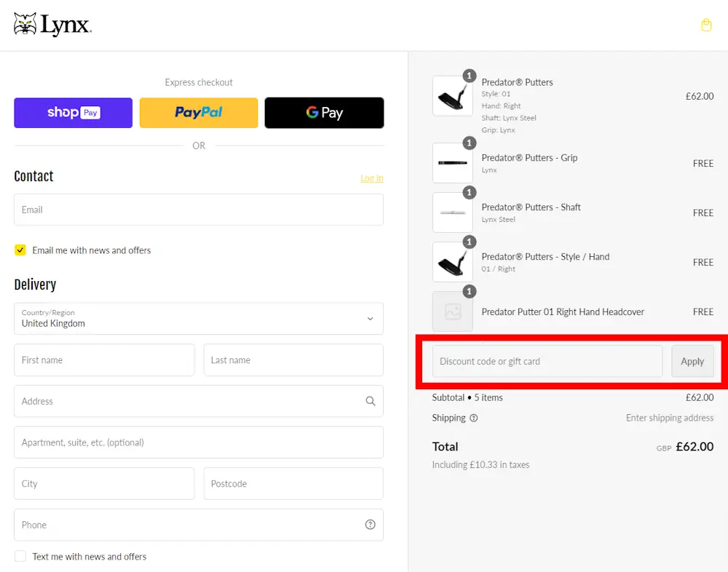Select the Predator® Putters - Grip title
Viewport: 728px width, 572px height.
click(529, 158)
